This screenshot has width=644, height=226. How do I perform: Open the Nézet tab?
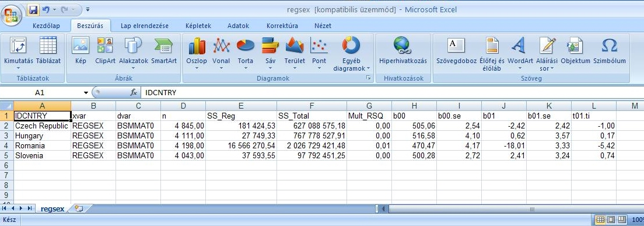pos(323,26)
